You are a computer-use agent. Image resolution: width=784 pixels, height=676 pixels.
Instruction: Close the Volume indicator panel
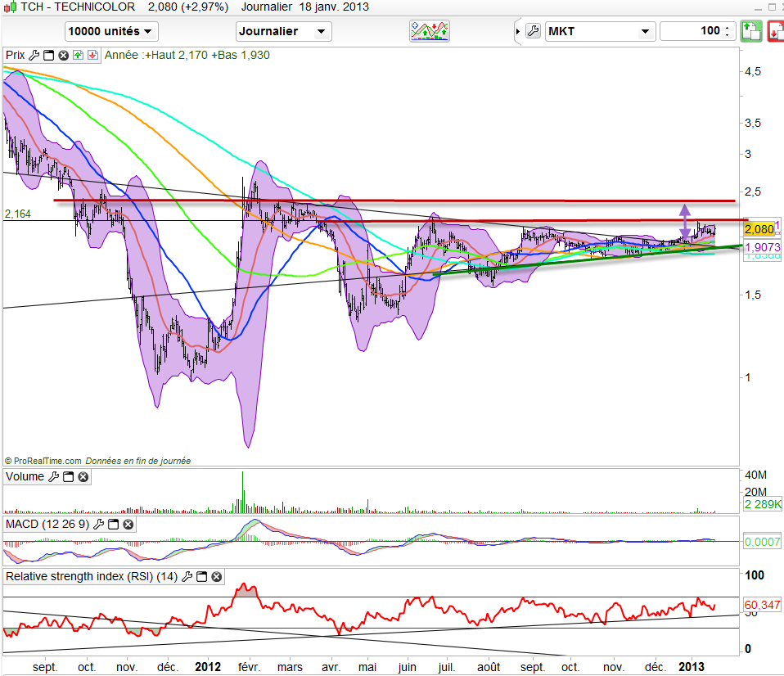click(83, 477)
